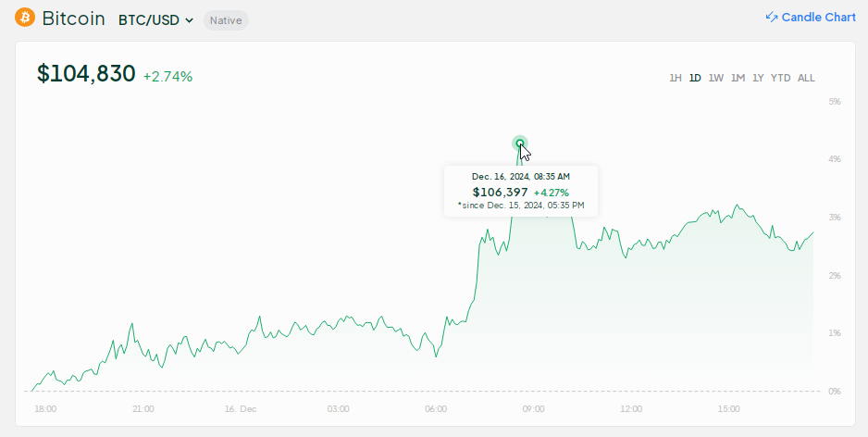Click the 09:00 x-axis label
This screenshot has width=868, height=437.
tap(533, 408)
